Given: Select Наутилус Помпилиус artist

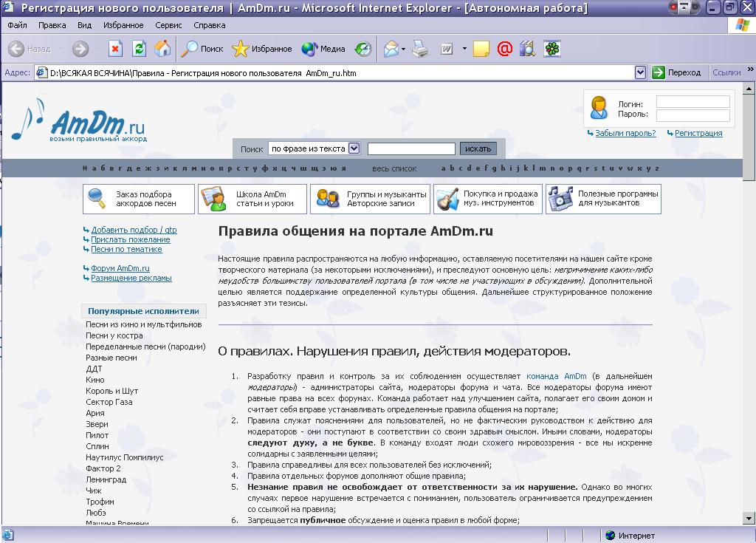Looking at the screenshot, I should pyautogui.click(x=124, y=457).
